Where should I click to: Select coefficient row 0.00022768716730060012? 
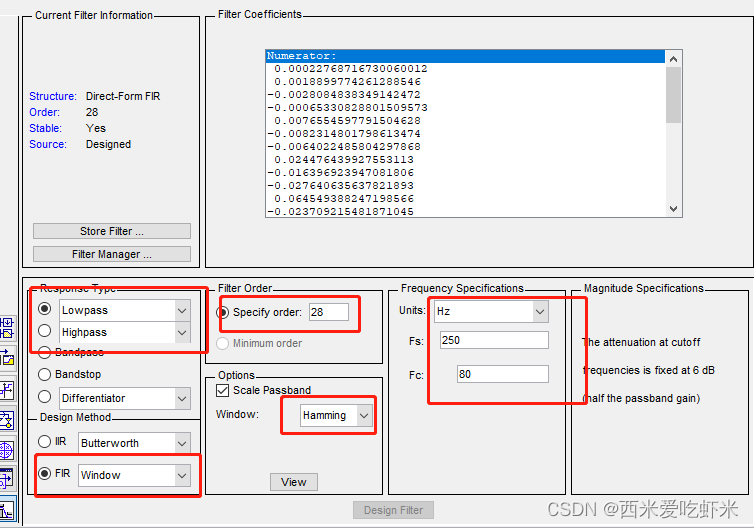(x=465, y=69)
